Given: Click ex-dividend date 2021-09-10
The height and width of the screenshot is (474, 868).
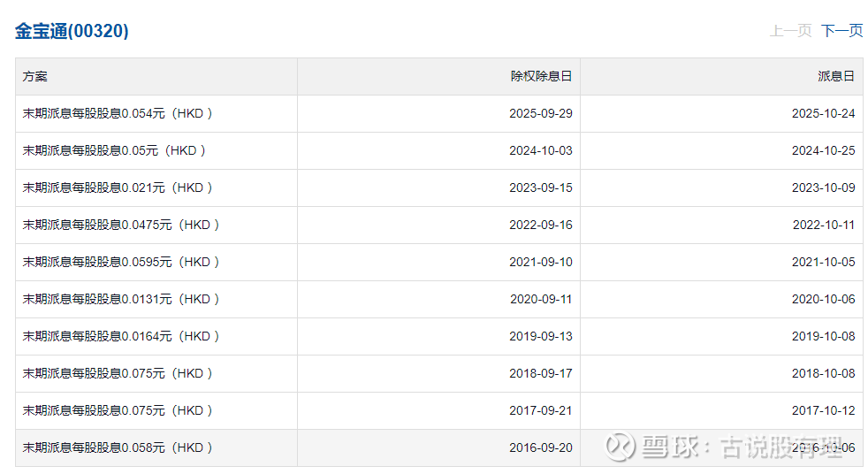Looking at the screenshot, I should (x=540, y=262).
